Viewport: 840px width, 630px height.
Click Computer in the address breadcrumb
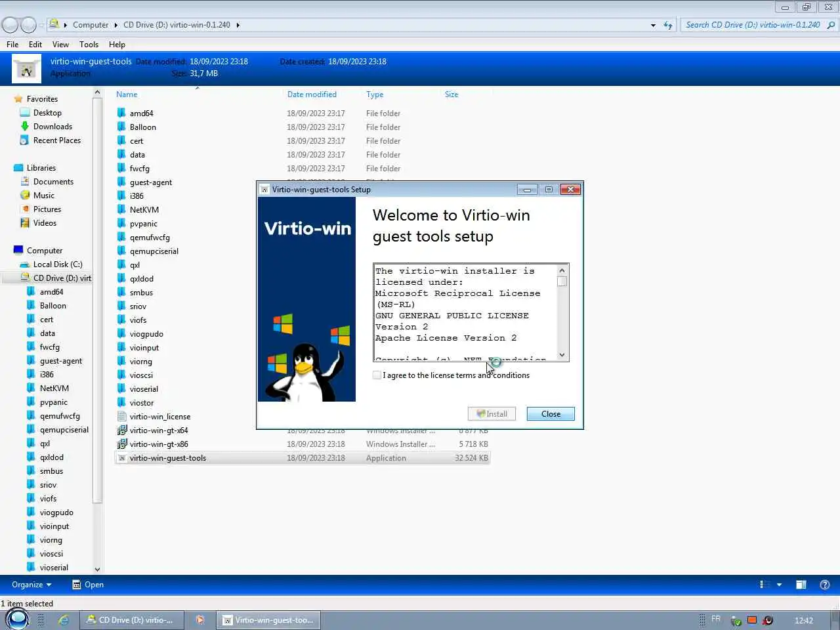click(x=91, y=25)
